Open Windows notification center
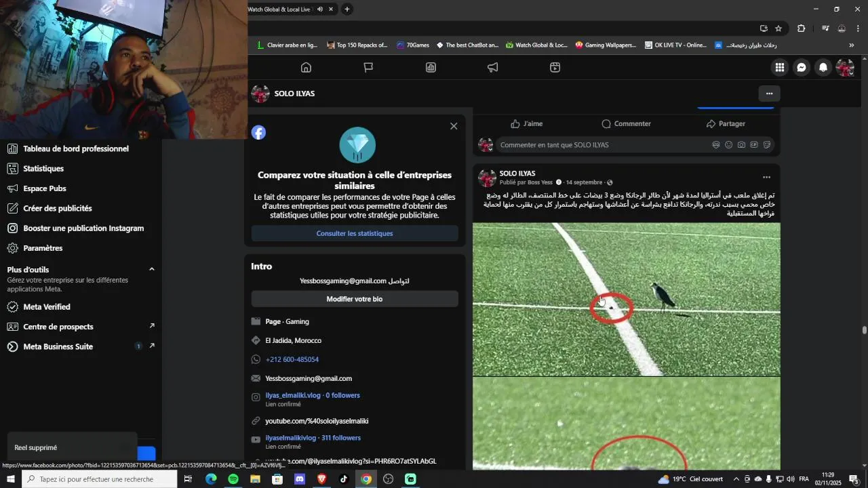The image size is (868, 488). [854, 479]
